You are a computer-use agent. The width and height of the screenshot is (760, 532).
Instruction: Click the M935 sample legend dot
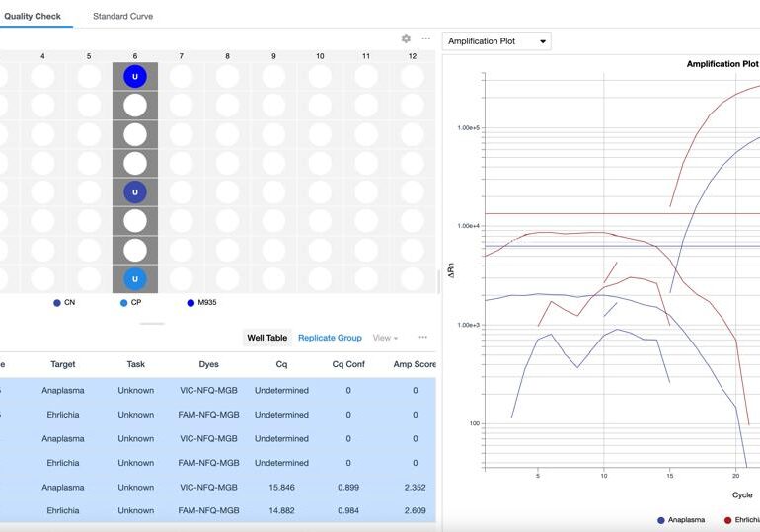coord(190,303)
